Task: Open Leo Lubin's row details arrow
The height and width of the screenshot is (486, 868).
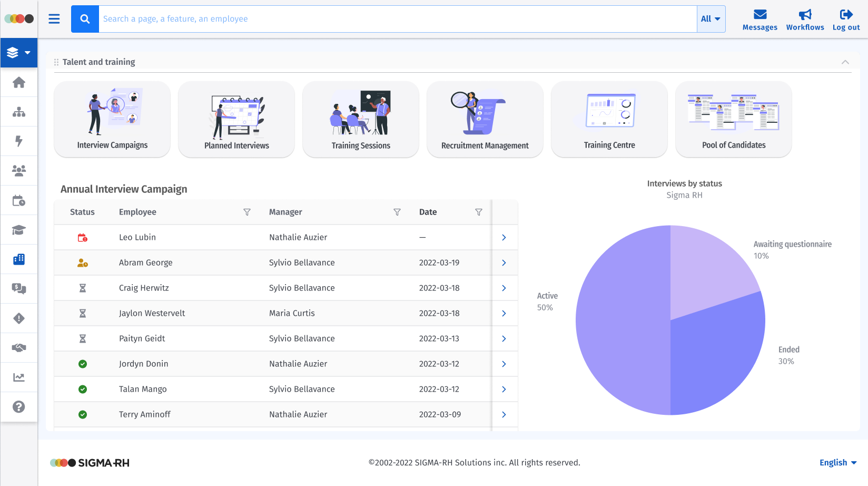Action: pos(504,238)
